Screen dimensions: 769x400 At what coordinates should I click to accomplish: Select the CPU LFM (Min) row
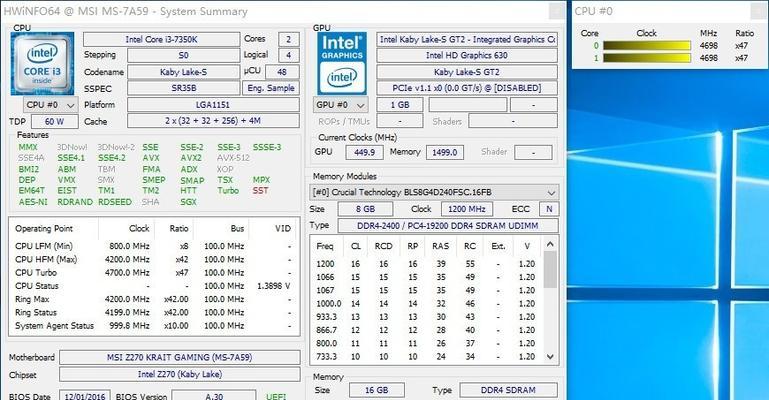pyautogui.click(x=154, y=246)
